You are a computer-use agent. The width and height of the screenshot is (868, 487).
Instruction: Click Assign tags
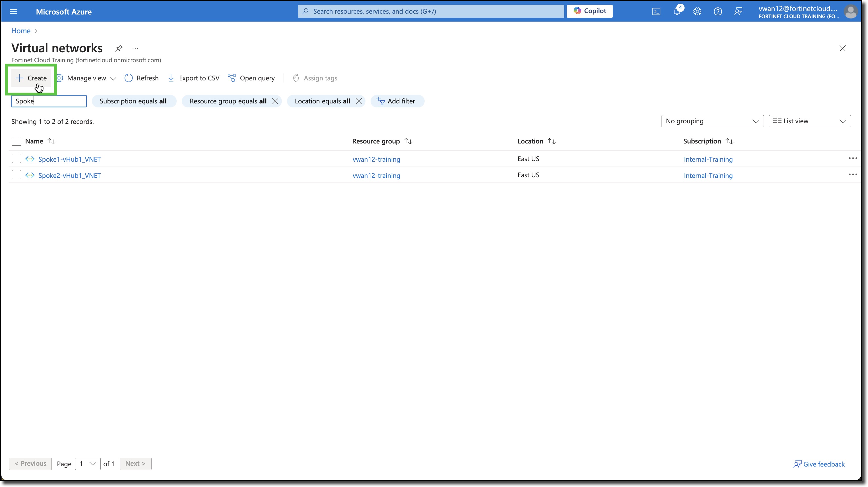pos(314,78)
